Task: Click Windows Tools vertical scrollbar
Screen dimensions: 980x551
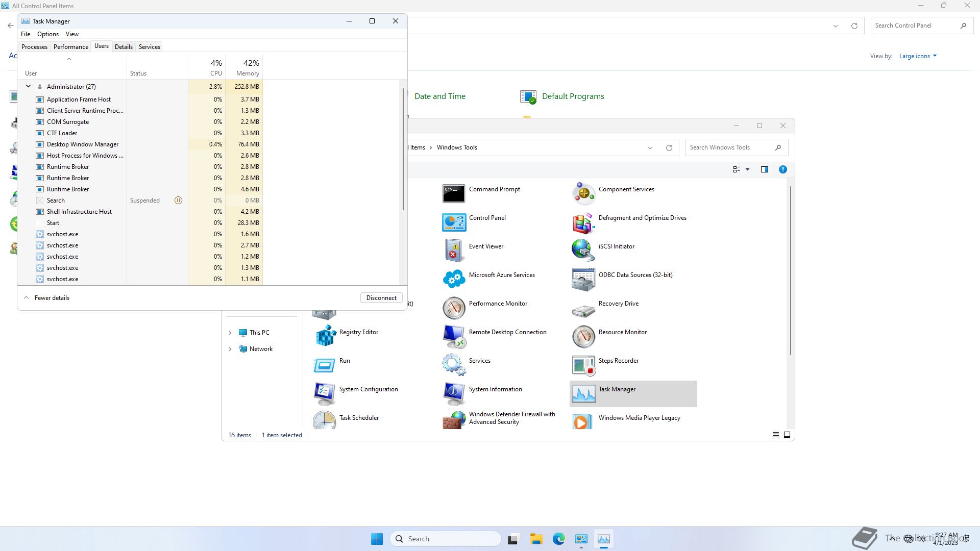Action: point(791,270)
